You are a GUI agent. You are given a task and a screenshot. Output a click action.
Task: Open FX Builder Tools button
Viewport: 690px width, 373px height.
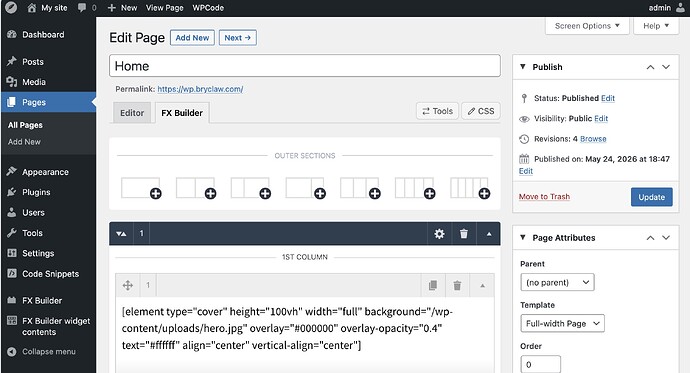[437, 111]
